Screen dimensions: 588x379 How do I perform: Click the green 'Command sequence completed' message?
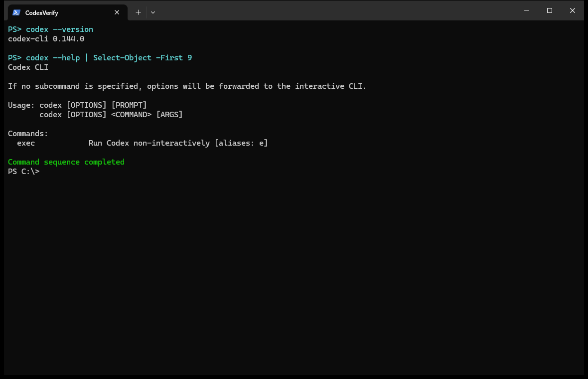(66, 162)
